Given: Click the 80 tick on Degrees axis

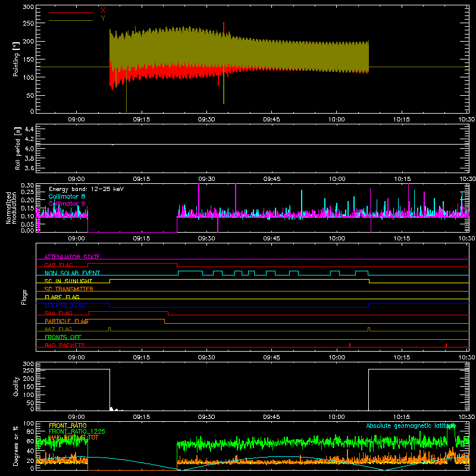Looking at the screenshot, I should pos(31,431).
